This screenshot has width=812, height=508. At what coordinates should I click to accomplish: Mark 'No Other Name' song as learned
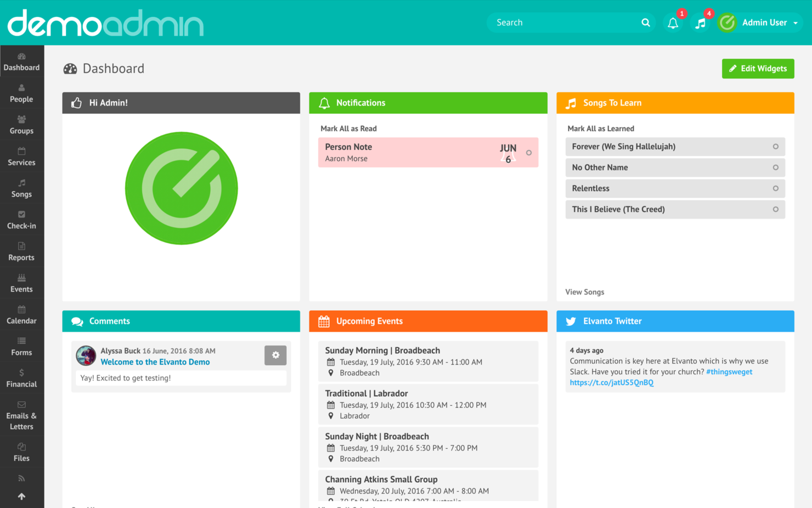point(775,168)
